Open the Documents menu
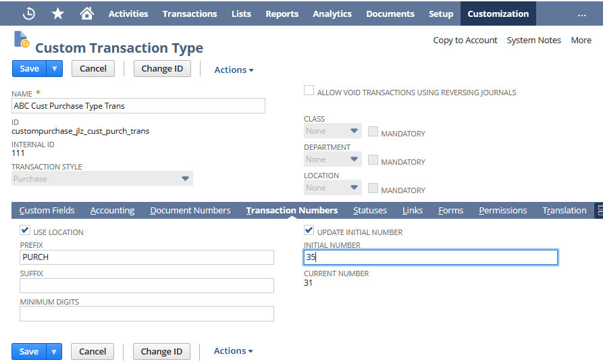603x364 pixels. [x=390, y=14]
